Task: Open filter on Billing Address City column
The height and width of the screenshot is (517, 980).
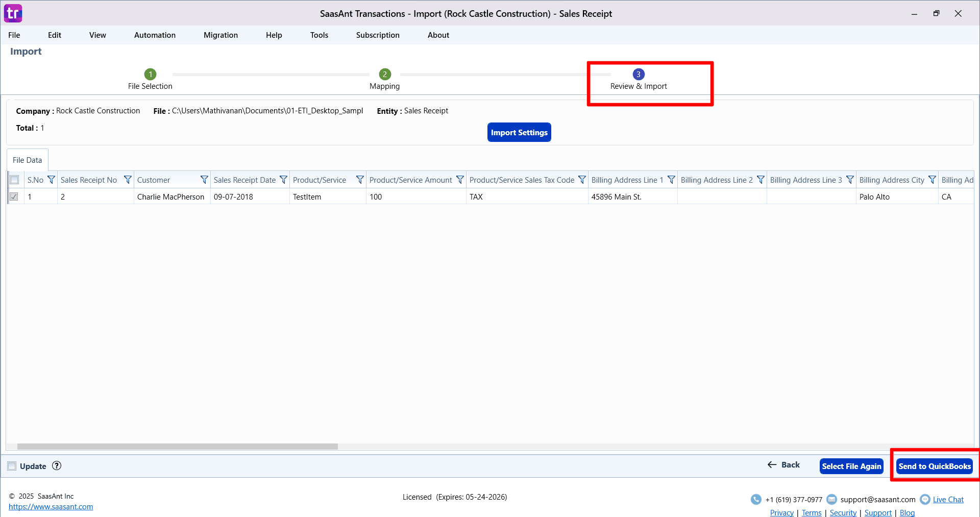Action: [x=932, y=180]
